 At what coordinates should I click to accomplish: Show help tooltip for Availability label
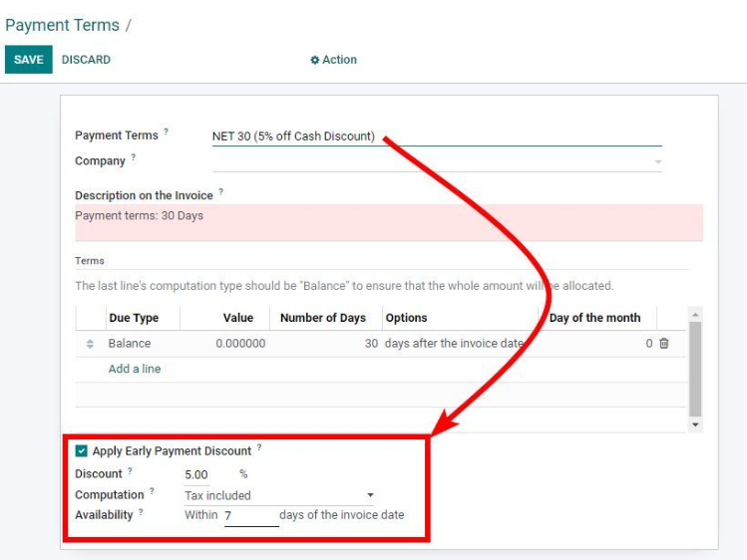coord(141,512)
